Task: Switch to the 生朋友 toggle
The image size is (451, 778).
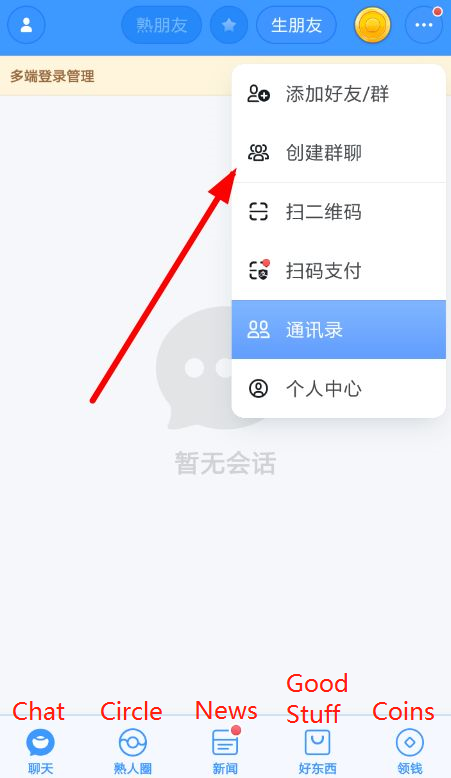Action: tap(296, 25)
